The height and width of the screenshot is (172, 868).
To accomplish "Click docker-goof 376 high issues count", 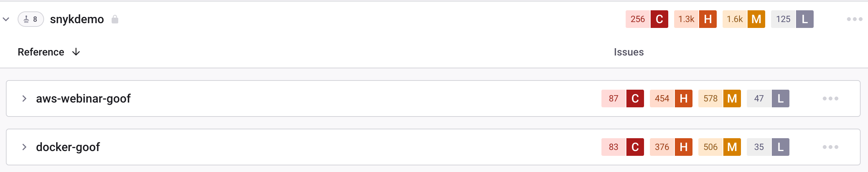I will [x=662, y=147].
